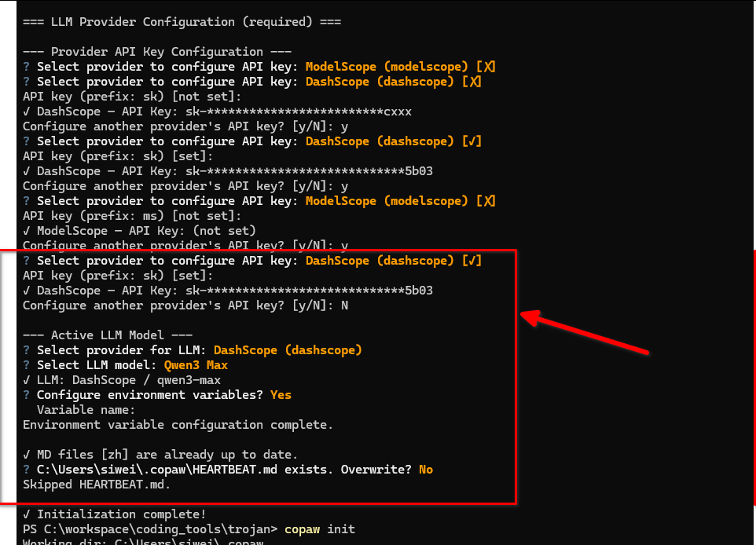
Task: Click the No answer for HEARTBEAT.md overwrite
Action: coord(425,470)
